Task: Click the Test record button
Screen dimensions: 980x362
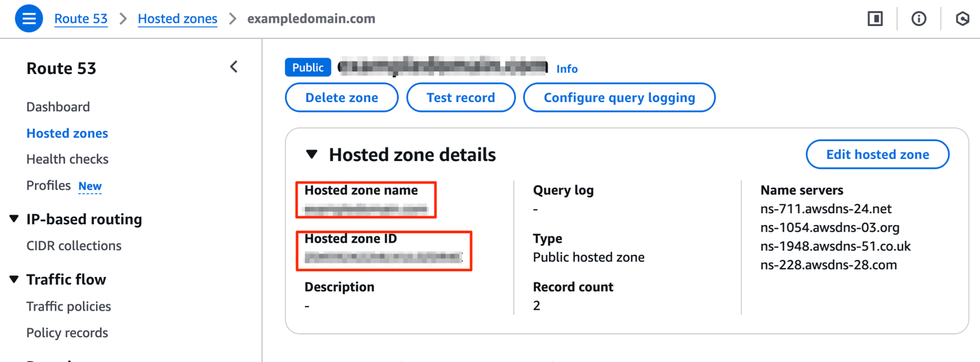Action: click(461, 97)
